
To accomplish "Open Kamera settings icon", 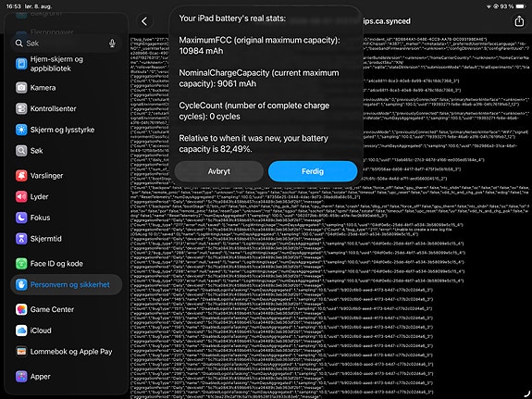I will 21,88.
